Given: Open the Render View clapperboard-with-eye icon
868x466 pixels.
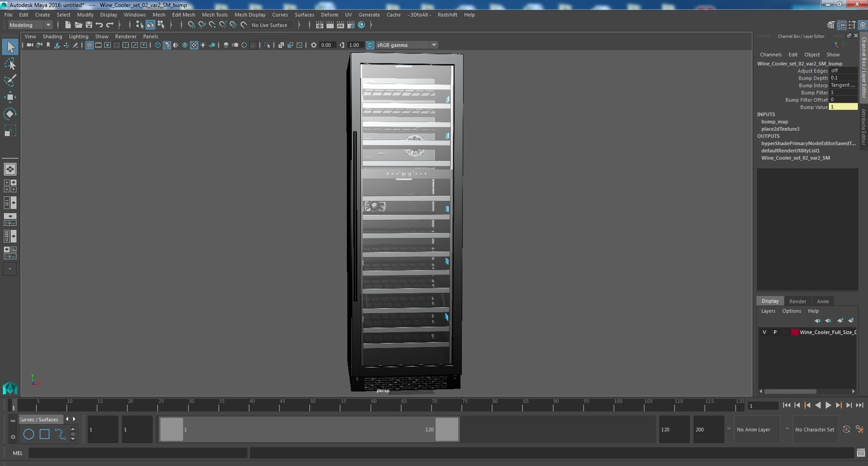Looking at the screenshot, I should point(320,25).
